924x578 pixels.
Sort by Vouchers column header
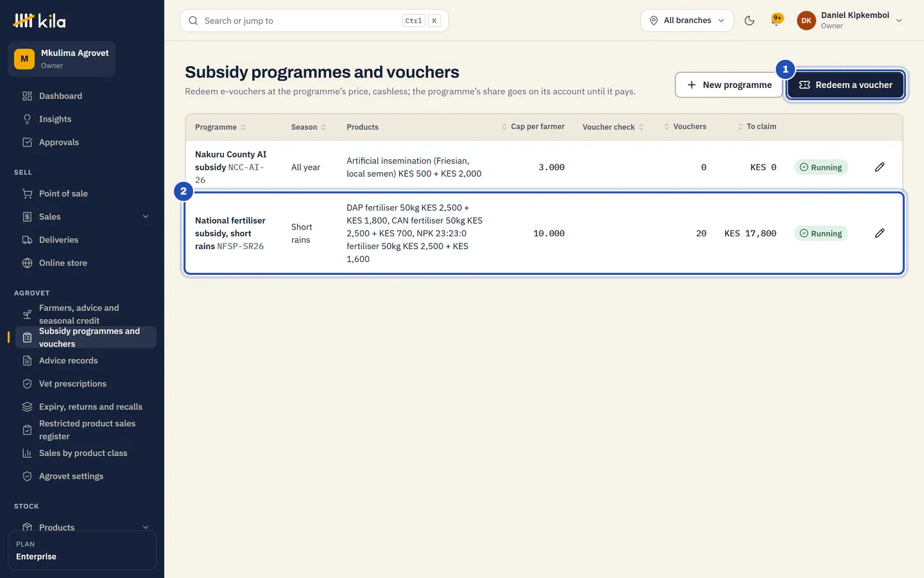685,127
